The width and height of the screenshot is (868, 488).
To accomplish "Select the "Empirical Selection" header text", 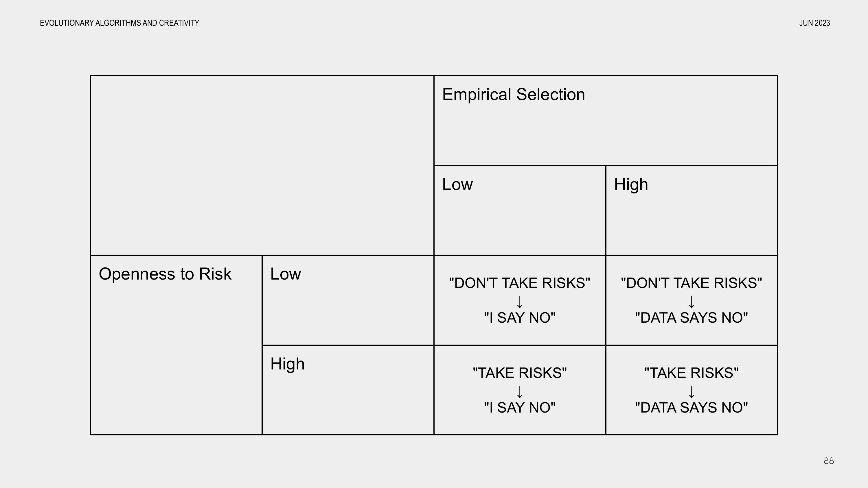I will coord(514,94).
